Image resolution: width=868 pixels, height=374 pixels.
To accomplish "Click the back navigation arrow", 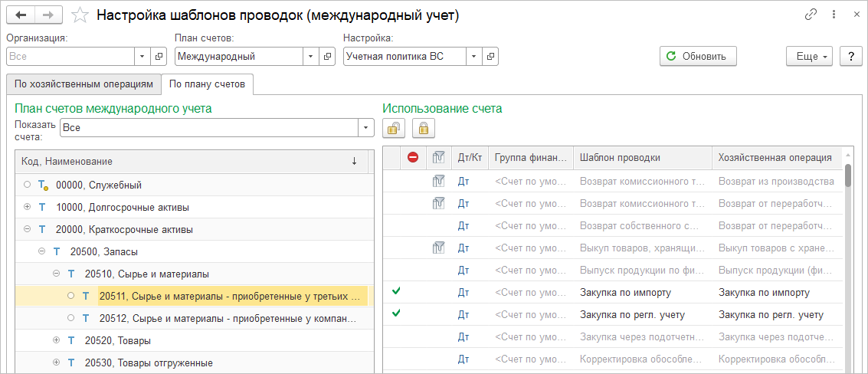I will point(21,15).
